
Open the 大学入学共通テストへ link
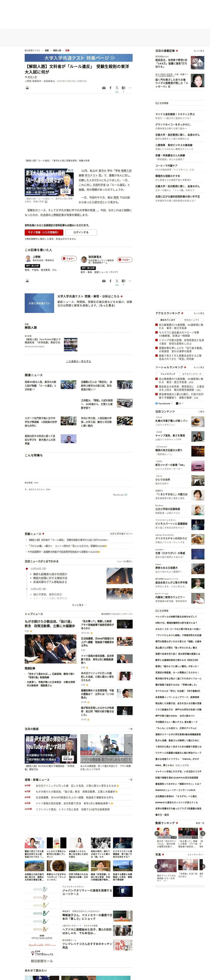point(121,534)
